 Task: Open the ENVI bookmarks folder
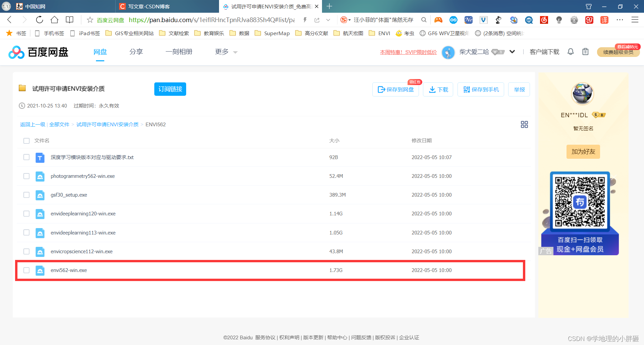[x=379, y=33]
